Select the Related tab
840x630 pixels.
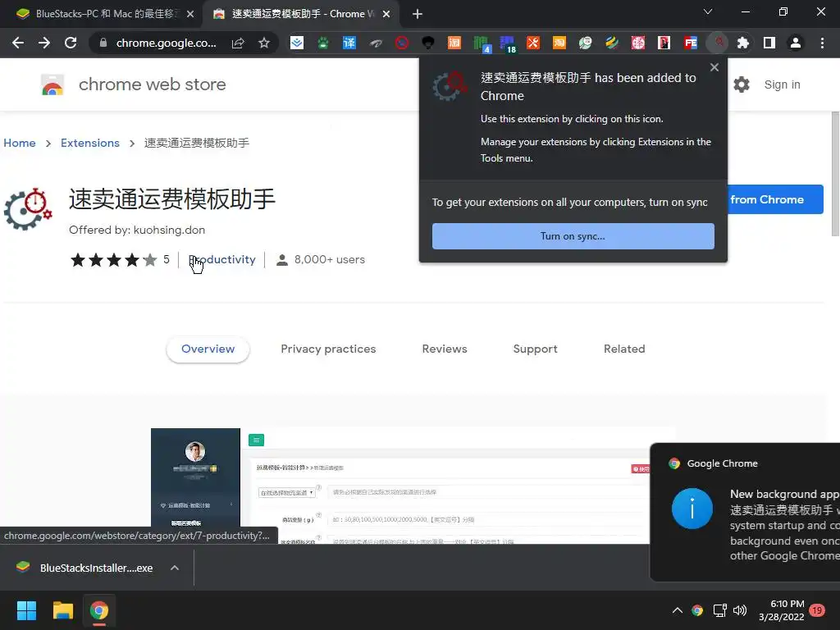tap(624, 349)
